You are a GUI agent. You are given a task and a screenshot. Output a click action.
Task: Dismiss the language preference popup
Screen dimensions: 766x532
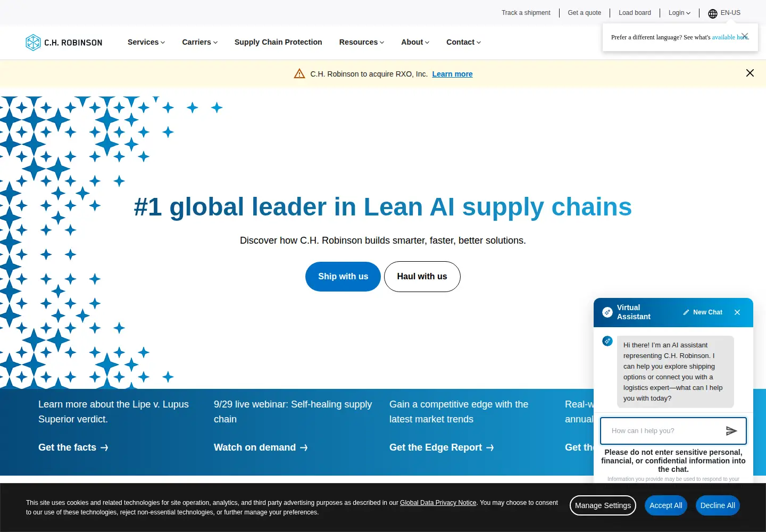[745, 36]
